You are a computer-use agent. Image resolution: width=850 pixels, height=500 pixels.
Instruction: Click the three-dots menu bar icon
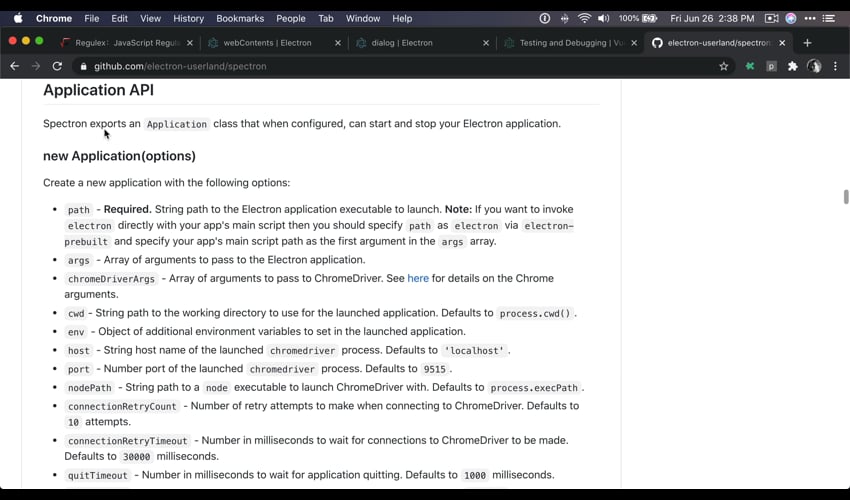click(x=810, y=18)
